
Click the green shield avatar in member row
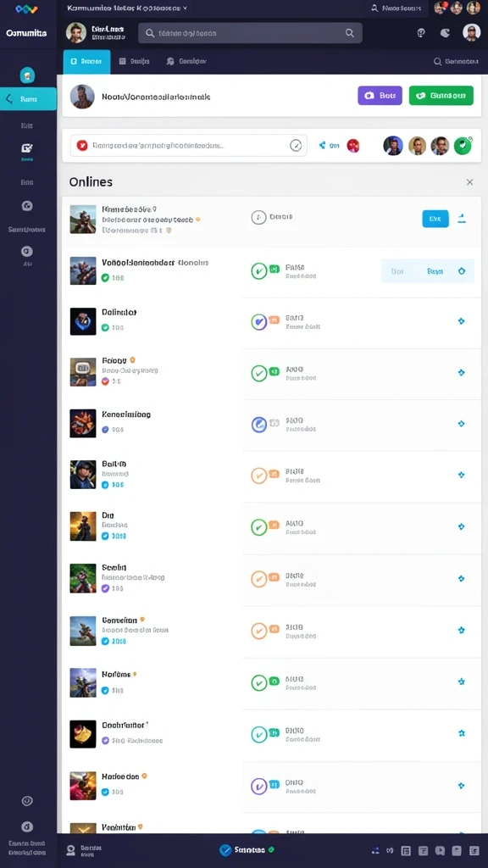coord(463,146)
